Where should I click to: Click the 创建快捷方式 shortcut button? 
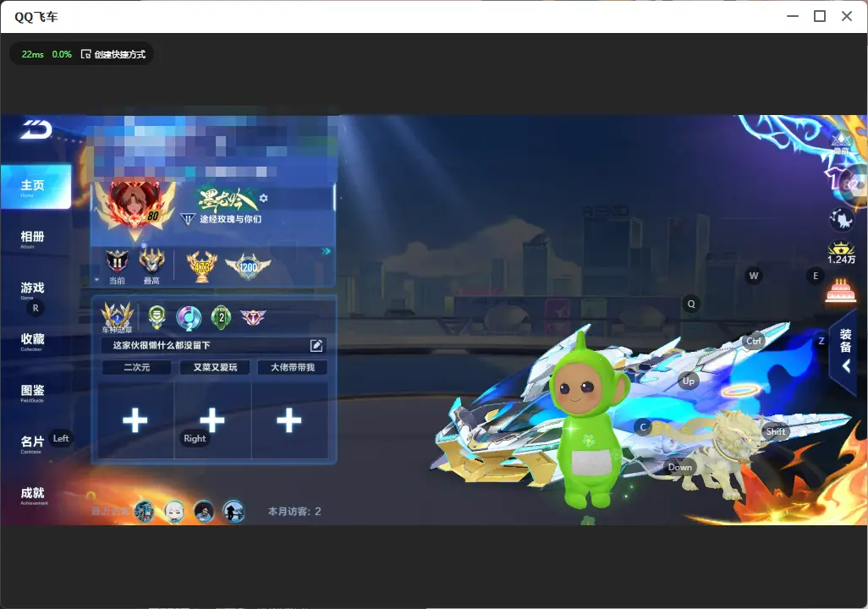point(113,54)
